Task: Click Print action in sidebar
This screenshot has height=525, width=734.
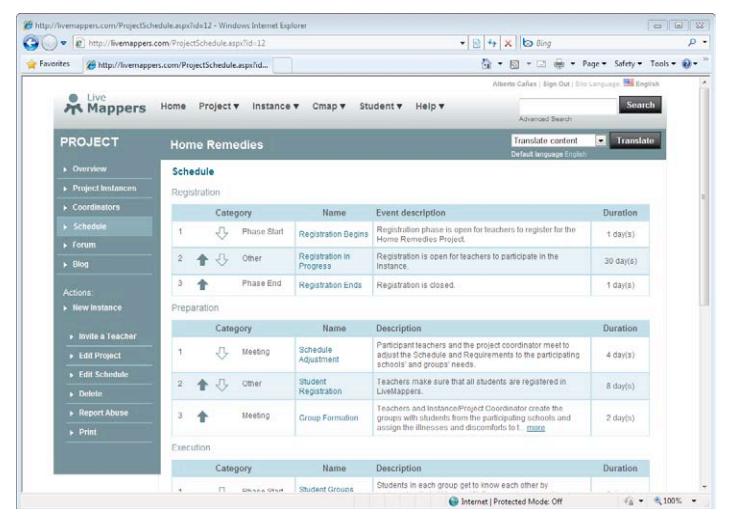Action: [x=88, y=432]
